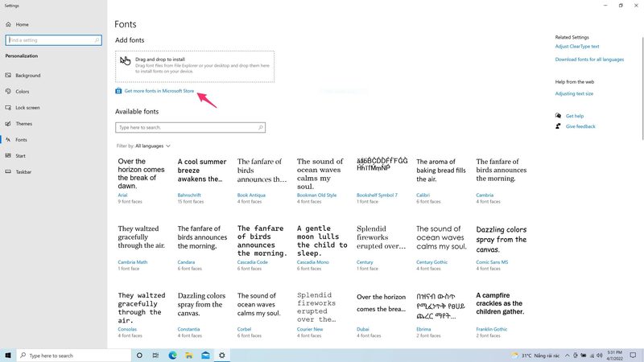The height and width of the screenshot is (362, 644).
Task: Open the Consolas font preview
Action: [x=142, y=315]
